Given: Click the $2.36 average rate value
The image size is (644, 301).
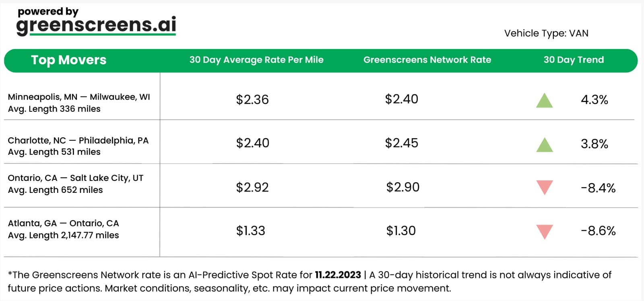Looking at the screenshot, I should [252, 100].
